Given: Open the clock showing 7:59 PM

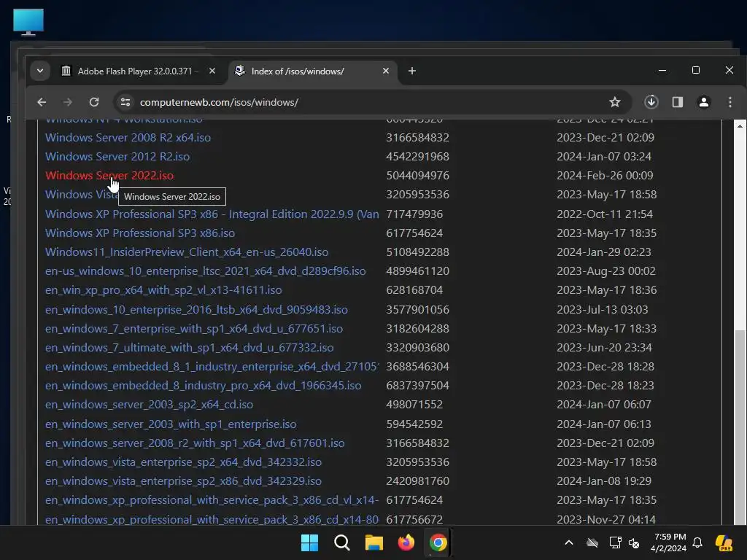Looking at the screenshot, I should pyautogui.click(x=668, y=542).
